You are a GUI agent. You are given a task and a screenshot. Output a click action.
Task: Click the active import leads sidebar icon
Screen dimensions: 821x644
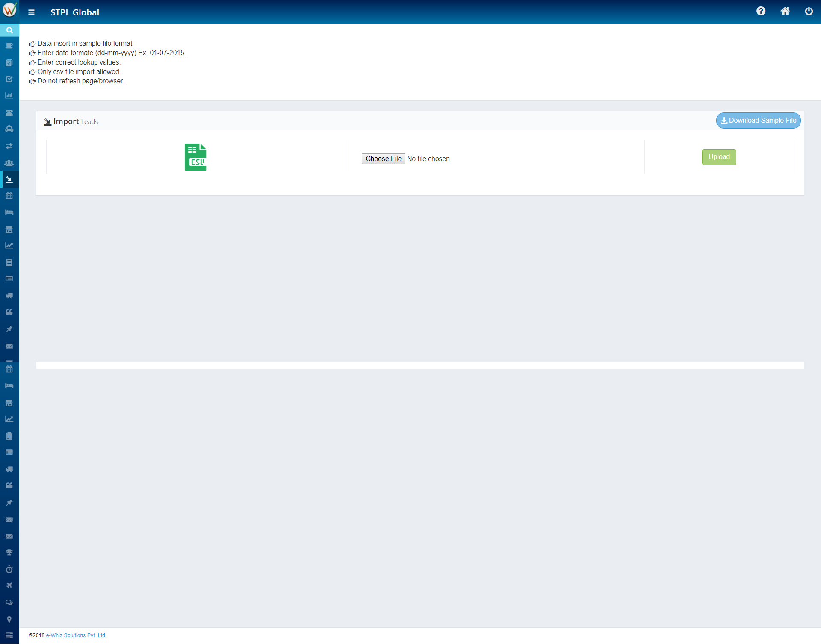pyautogui.click(x=9, y=179)
